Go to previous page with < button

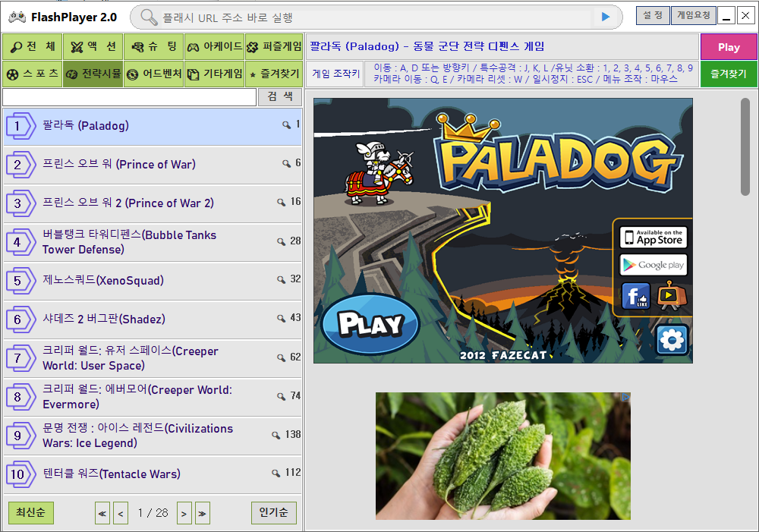coord(121,514)
